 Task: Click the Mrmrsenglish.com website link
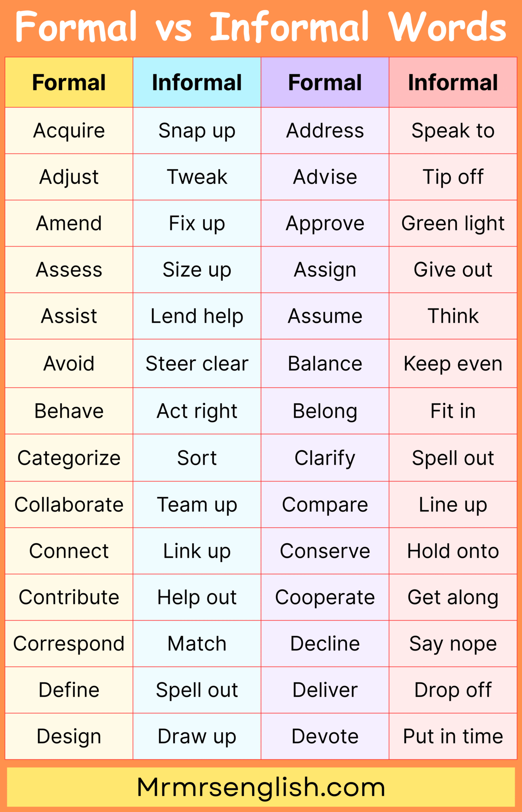coord(261,787)
